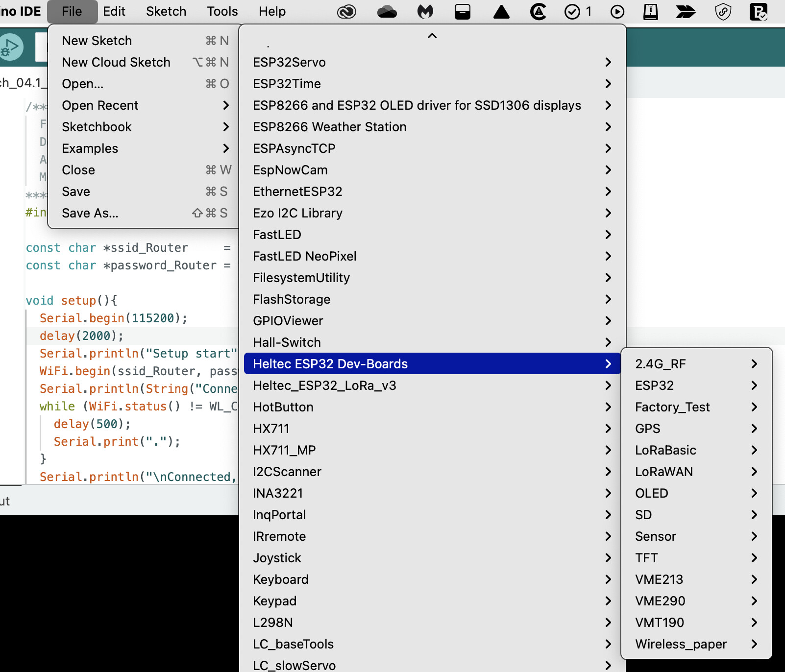Open Malwarebytes from the menu bar
The image size is (785, 672).
tap(425, 11)
